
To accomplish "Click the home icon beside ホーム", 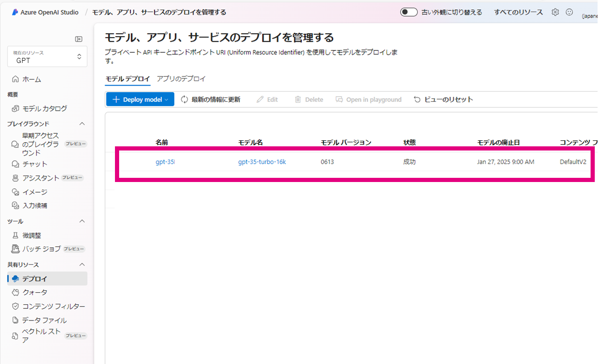I will tap(15, 79).
